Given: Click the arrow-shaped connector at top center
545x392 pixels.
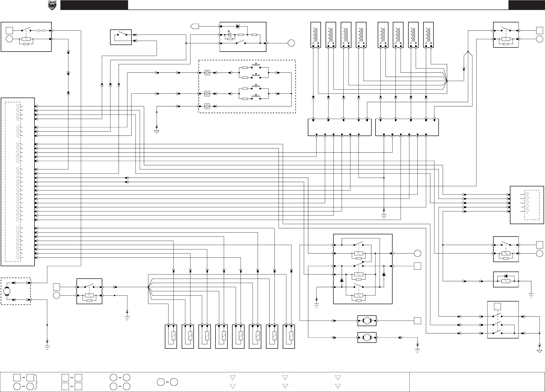Looking at the screenshot, I should [195, 26].
